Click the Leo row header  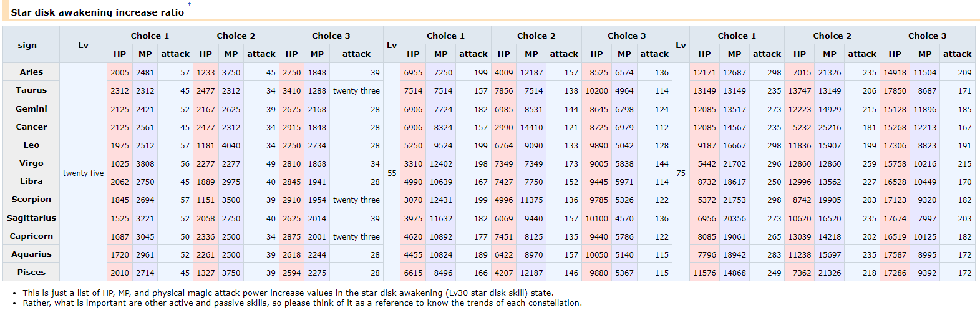(x=31, y=145)
